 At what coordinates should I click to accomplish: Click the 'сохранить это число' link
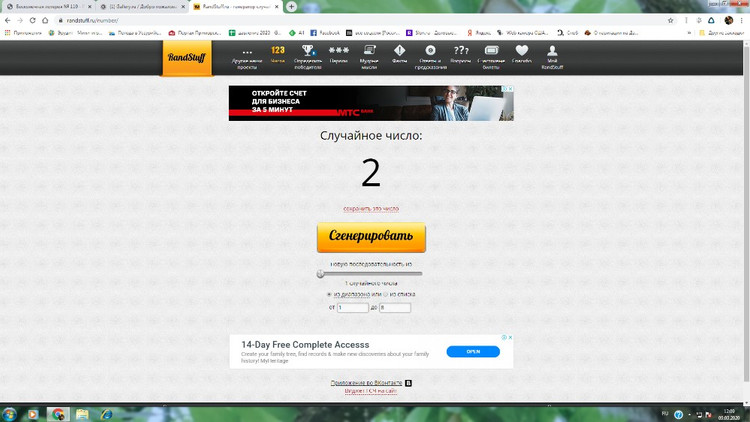371,209
